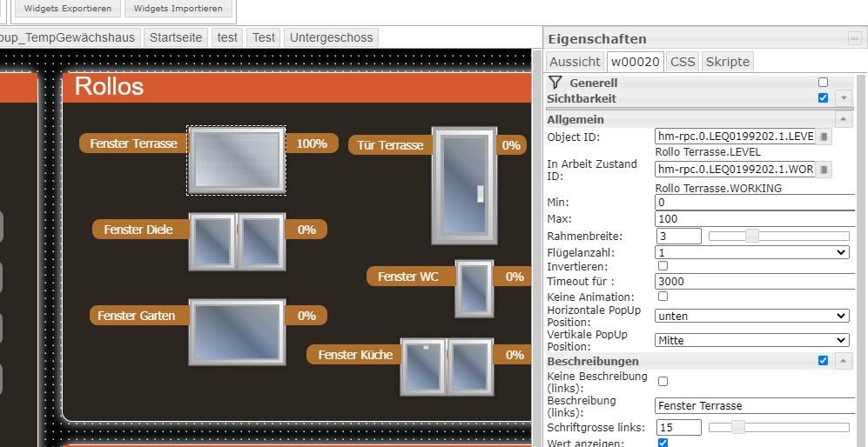Click the Min value field
The height and width of the screenshot is (447, 868).
tap(755, 203)
